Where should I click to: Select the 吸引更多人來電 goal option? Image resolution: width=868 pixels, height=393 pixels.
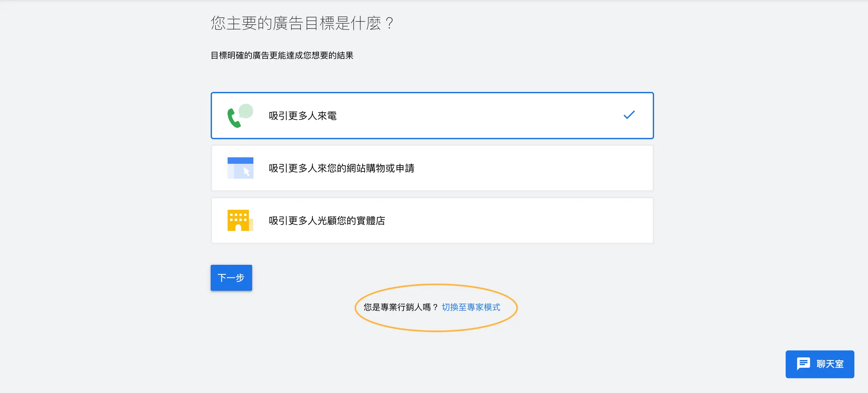click(432, 116)
